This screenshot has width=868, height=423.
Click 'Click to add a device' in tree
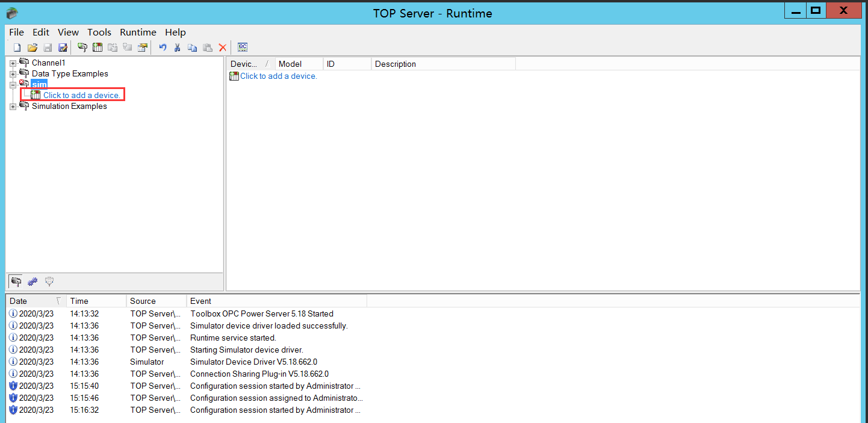[x=82, y=95]
